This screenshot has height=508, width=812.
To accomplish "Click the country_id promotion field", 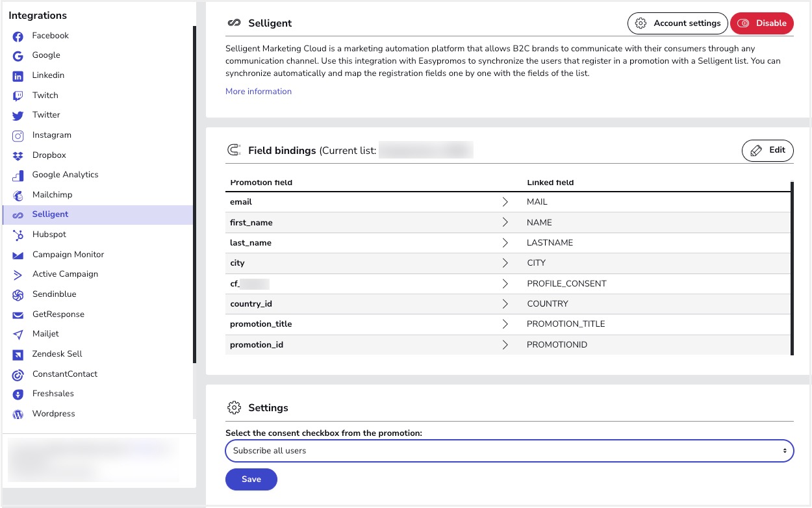I will (253, 304).
